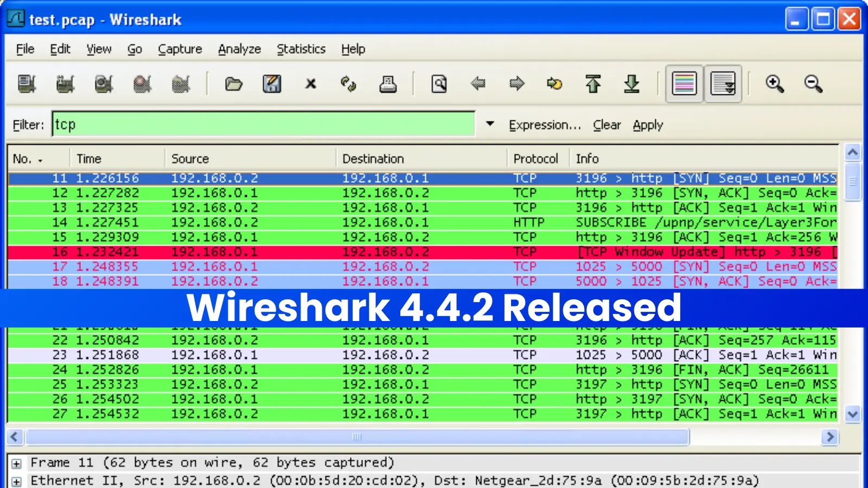
Task: Click packet list scroll down arrow
Action: click(852, 415)
